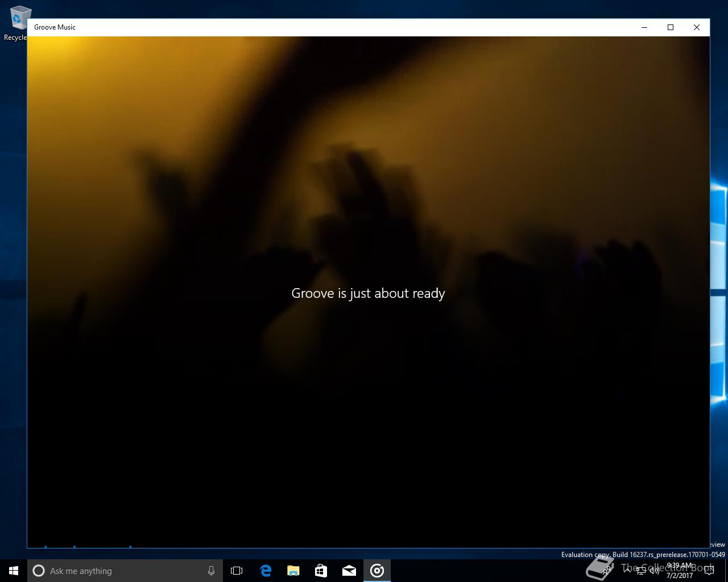Click the Cortana search circle icon

tap(39, 571)
